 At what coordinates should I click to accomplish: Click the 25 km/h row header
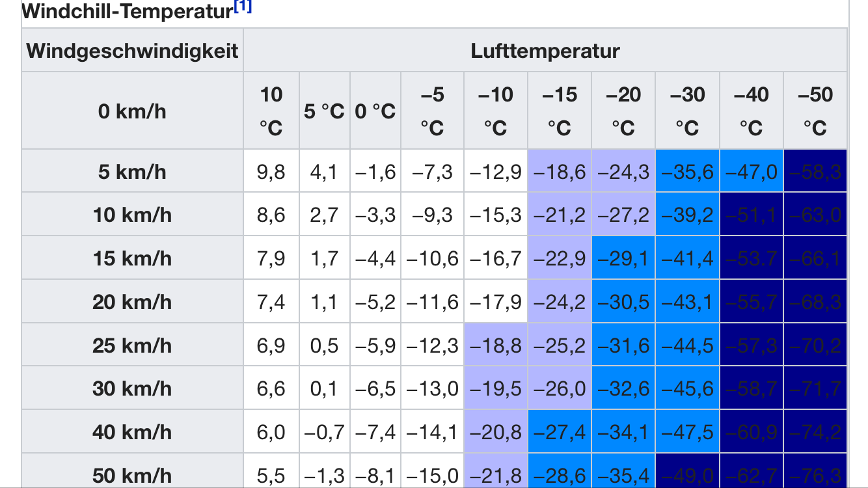point(133,344)
